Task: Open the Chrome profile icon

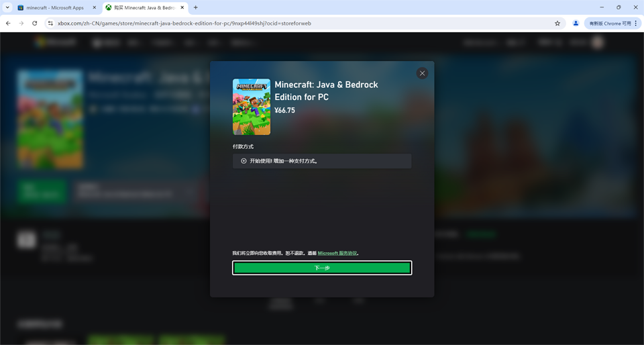Action: tap(576, 23)
